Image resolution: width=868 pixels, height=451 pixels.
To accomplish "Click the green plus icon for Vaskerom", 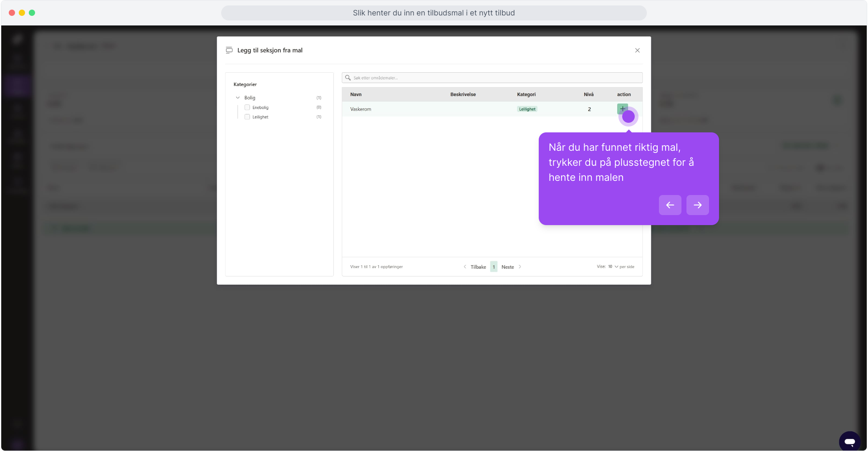I will tap(622, 109).
